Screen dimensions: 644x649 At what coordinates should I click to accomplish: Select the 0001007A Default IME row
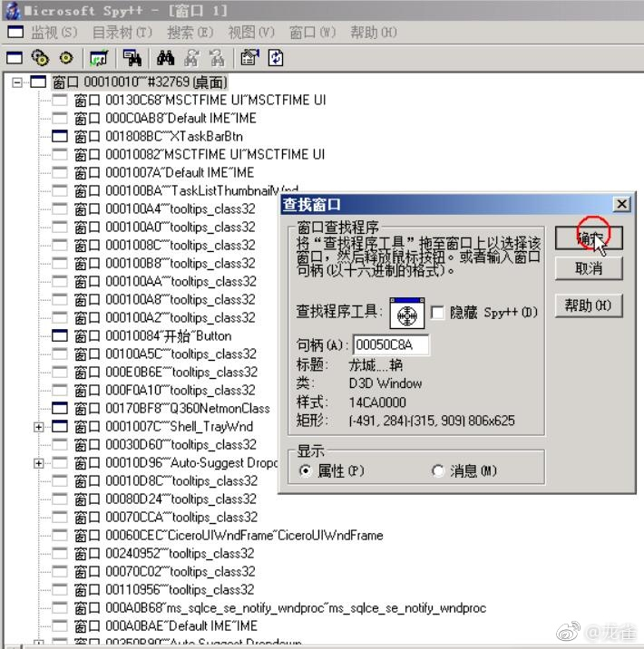click(x=164, y=172)
